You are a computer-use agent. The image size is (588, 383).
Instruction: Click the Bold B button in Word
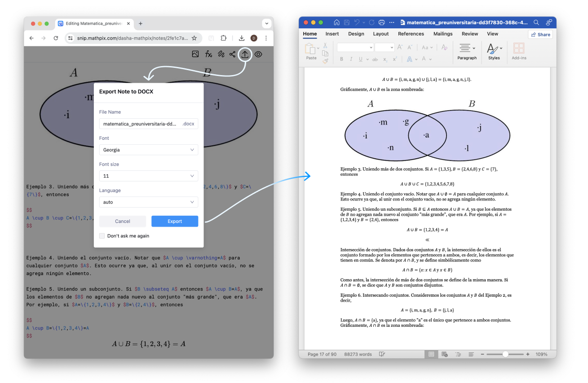(x=341, y=59)
